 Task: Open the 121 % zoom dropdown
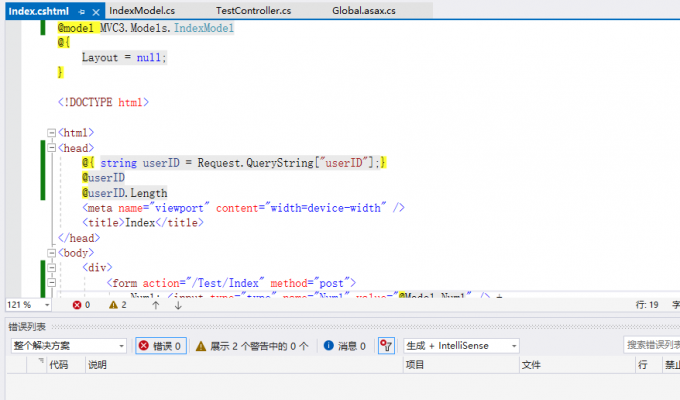tap(47, 305)
